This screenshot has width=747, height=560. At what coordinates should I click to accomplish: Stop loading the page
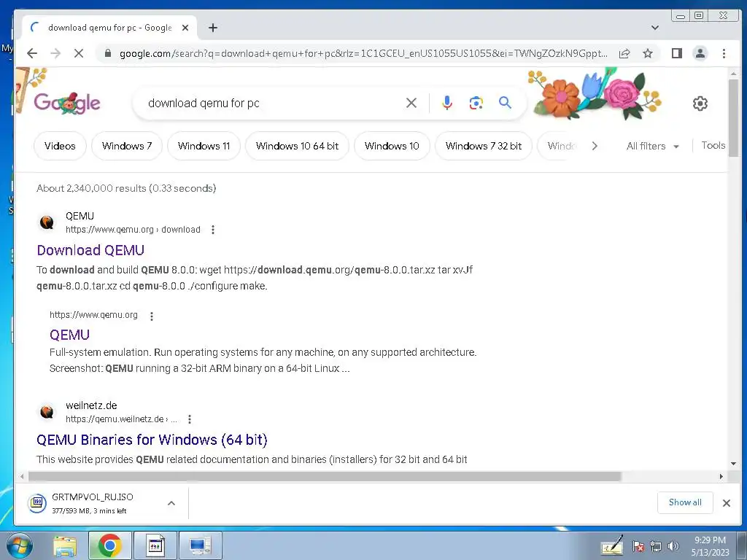coord(79,53)
